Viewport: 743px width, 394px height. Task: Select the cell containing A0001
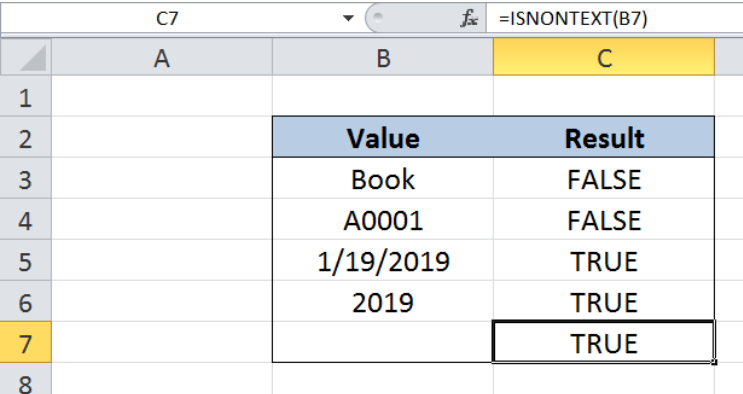(383, 220)
